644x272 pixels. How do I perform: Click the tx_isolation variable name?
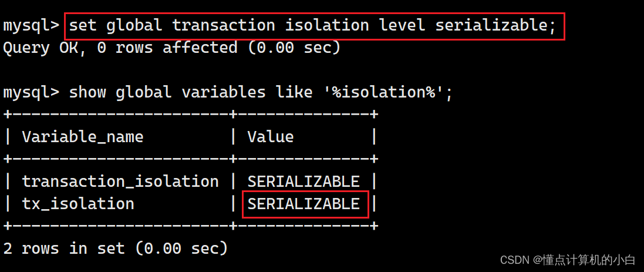[78, 204]
